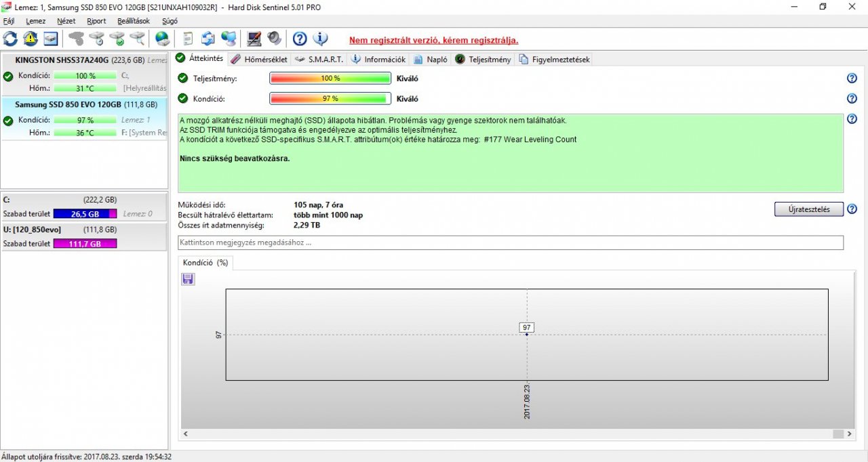
Task: Open the Információk tab
Action: click(x=379, y=60)
